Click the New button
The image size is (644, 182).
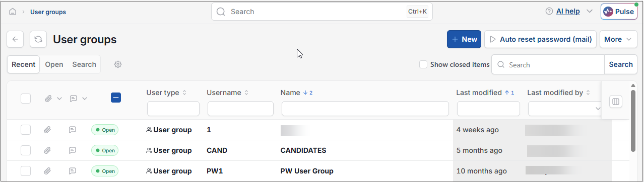[464, 39]
